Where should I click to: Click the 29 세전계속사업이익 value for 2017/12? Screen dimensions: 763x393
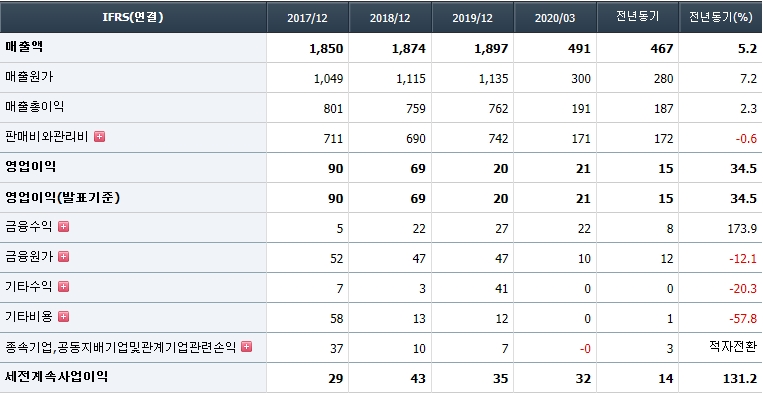pos(336,378)
